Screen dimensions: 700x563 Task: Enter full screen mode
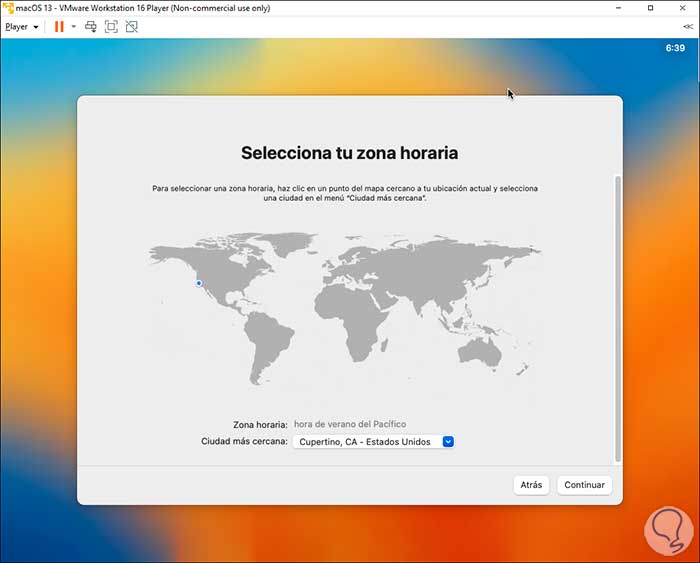click(111, 27)
